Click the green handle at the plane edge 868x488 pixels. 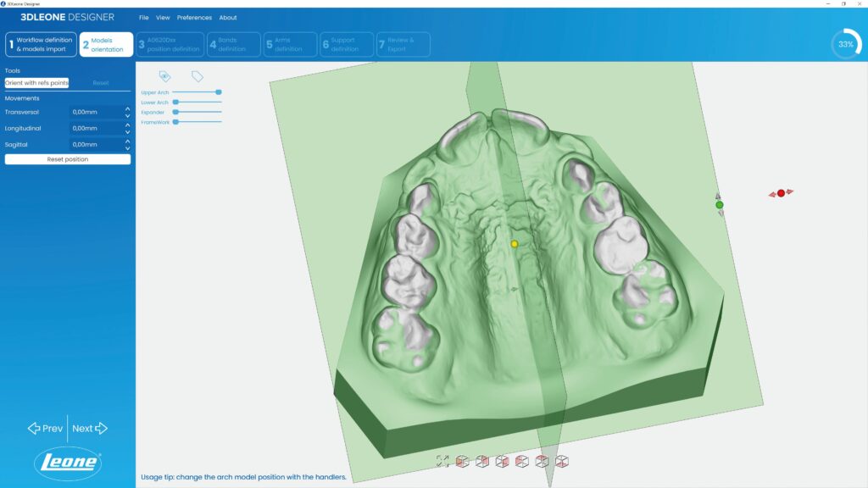pos(720,205)
